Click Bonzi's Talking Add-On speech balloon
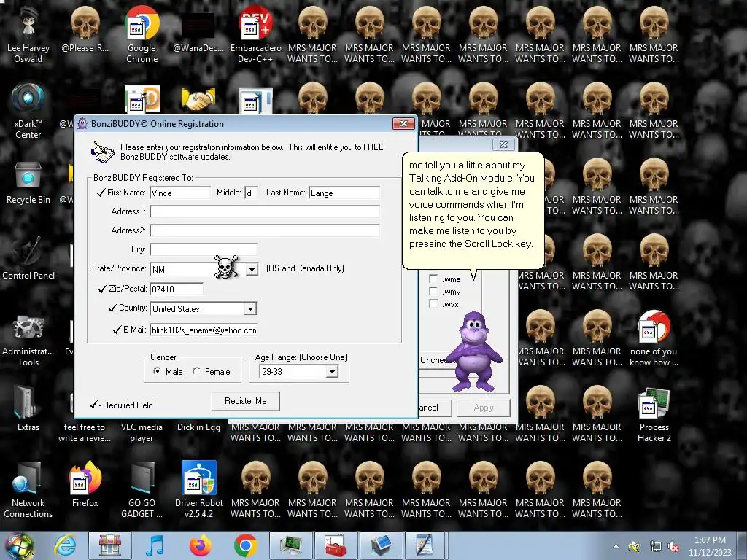 pos(473,211)
